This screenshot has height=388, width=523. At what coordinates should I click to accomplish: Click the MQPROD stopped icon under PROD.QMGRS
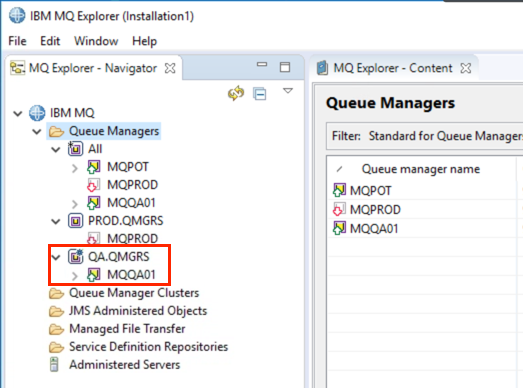tap(93, 239)
